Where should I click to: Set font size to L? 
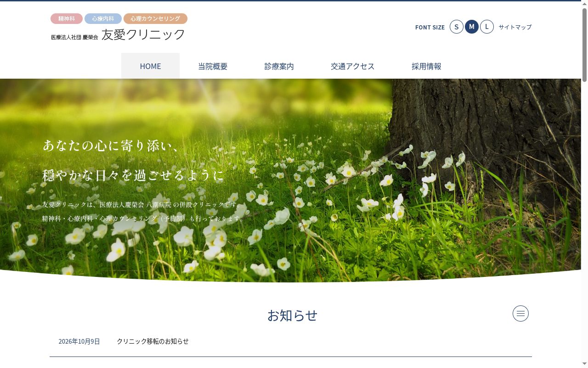(x=487, y=27)
